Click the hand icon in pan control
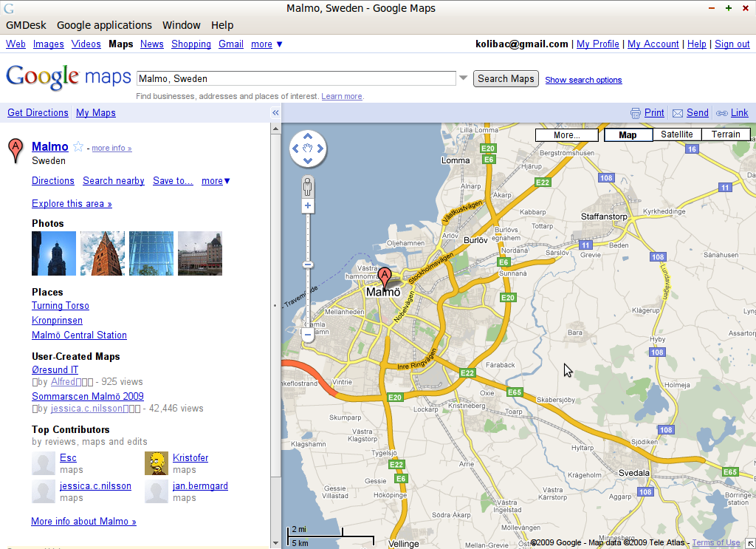Screen dimensions: 756x549 308,149
